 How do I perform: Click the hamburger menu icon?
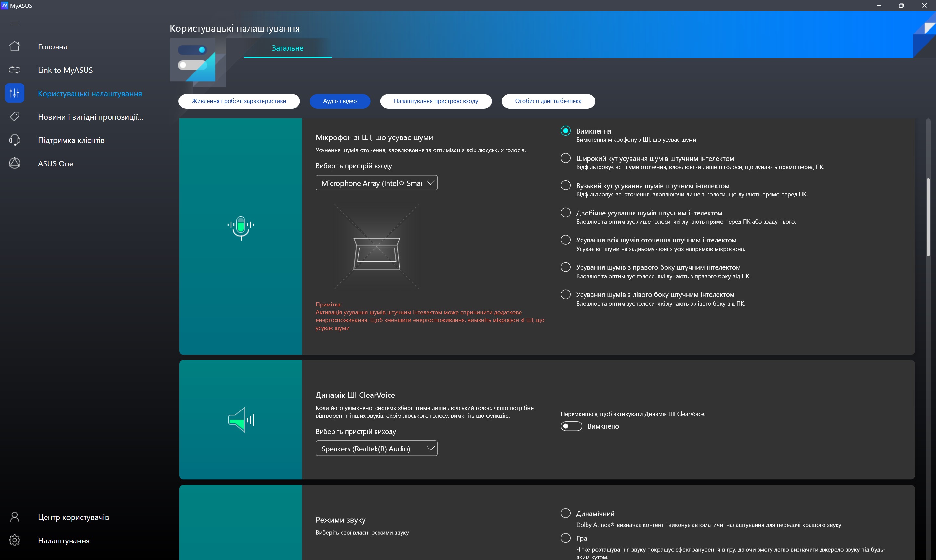coord(14,23)
